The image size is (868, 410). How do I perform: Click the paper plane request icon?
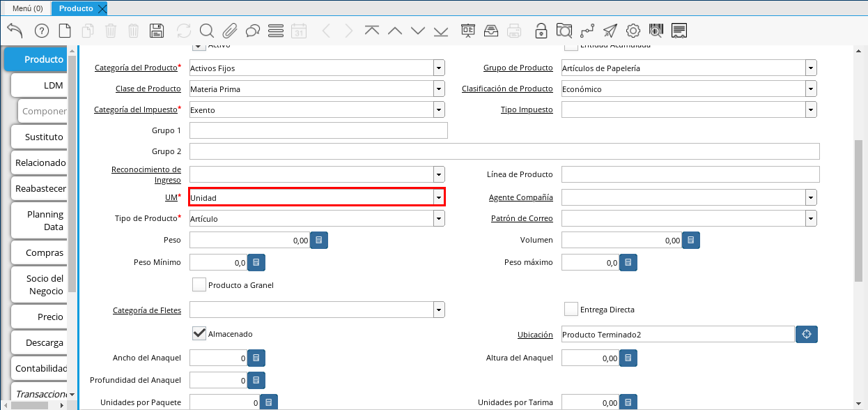(610, 31)
